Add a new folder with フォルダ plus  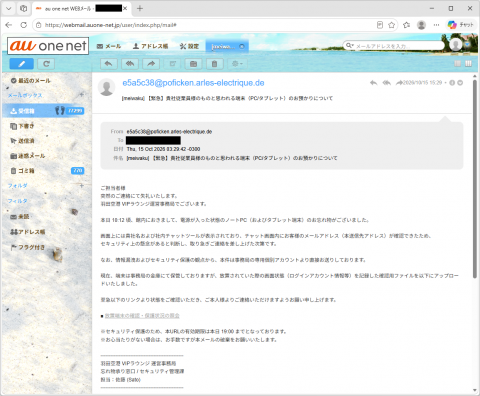[x=81, y=186]
